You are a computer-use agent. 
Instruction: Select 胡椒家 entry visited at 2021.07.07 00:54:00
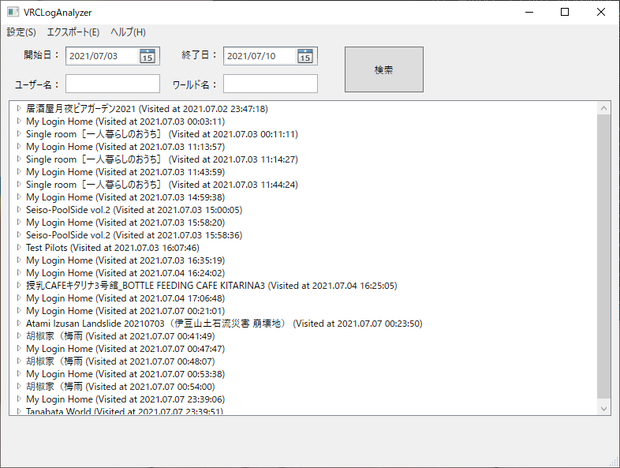[121, 387]
